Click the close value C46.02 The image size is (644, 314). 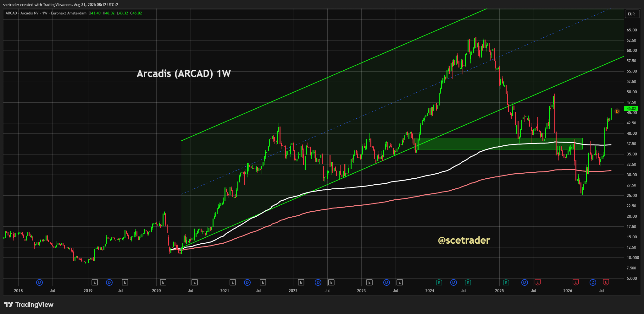136,13
